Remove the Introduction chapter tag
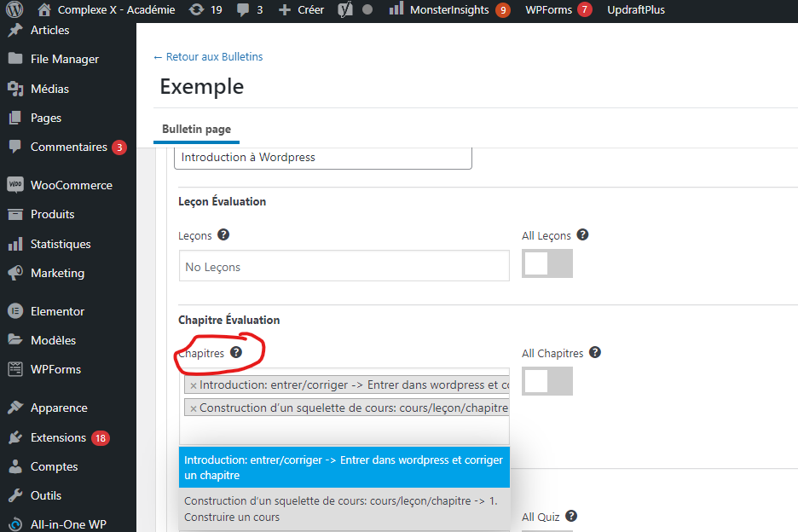 [193, 385]
